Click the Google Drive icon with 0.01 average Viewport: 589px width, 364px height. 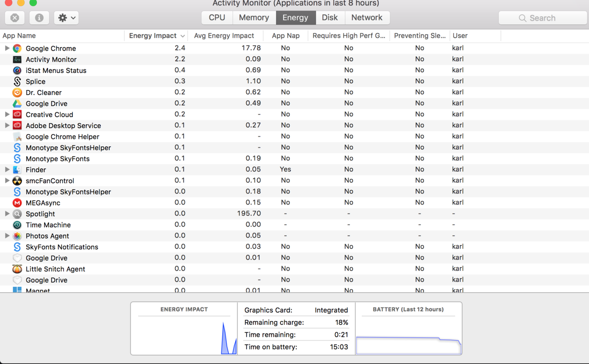pos(17,258)
